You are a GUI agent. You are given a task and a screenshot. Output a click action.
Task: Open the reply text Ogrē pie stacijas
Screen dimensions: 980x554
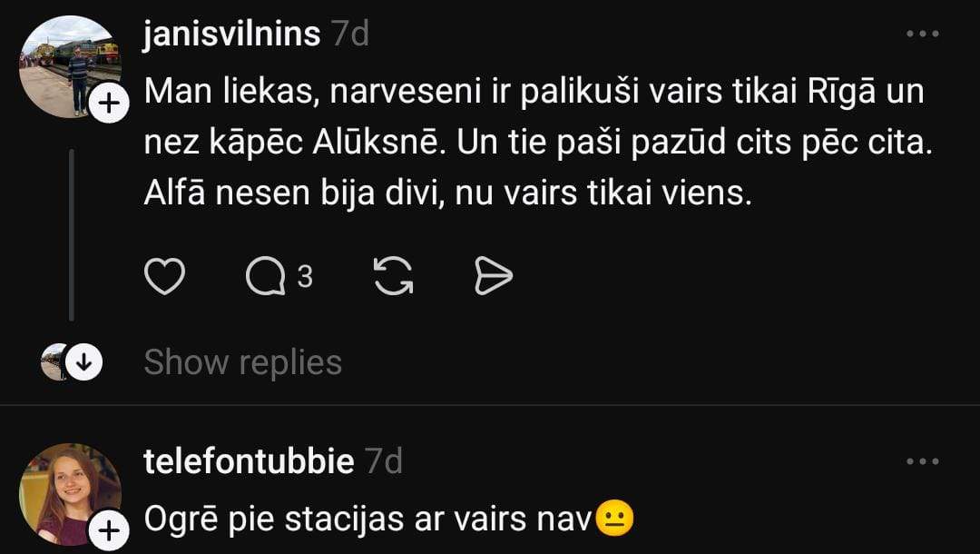coord(389,519)
